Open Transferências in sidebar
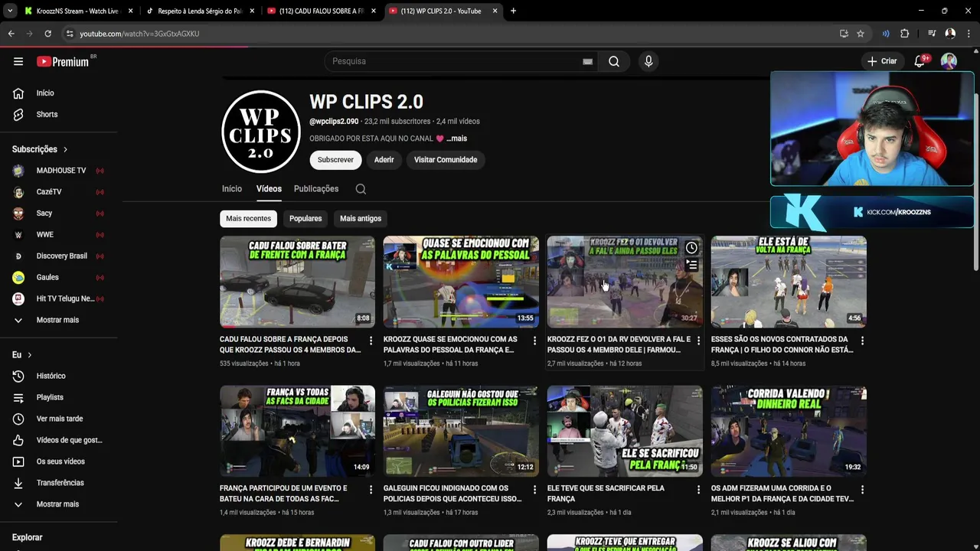Viewport: 980px width, 551px height. pyautogui.click(x=59, y=483)
